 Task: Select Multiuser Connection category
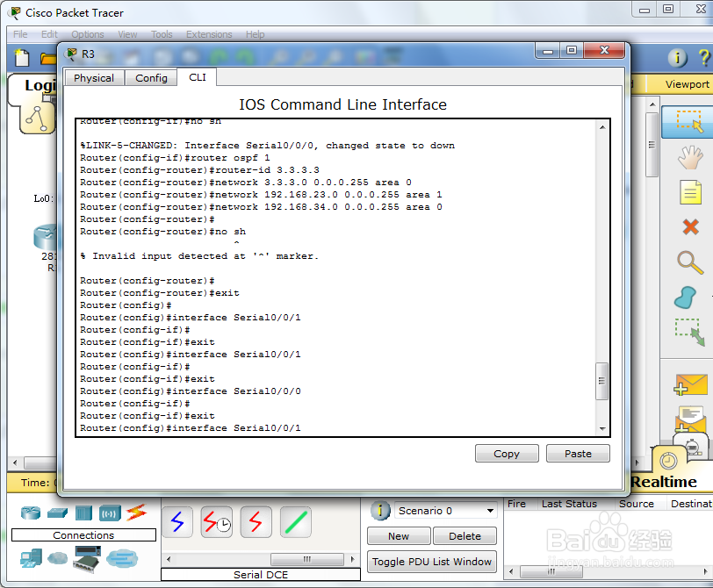point(122,558)
